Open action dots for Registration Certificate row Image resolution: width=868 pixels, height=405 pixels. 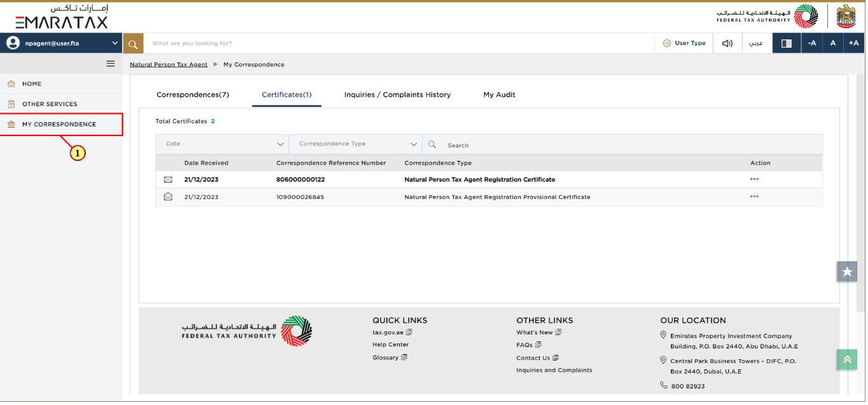[x=754, y=179]
